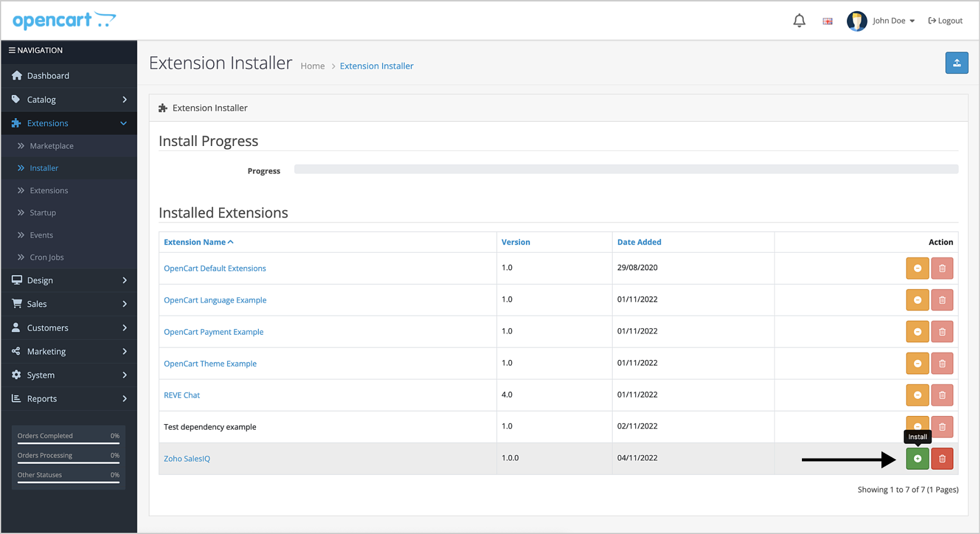The width and height of the screenshot is (980, 534).
Task: Click the language flag icon
Action: 827,21
